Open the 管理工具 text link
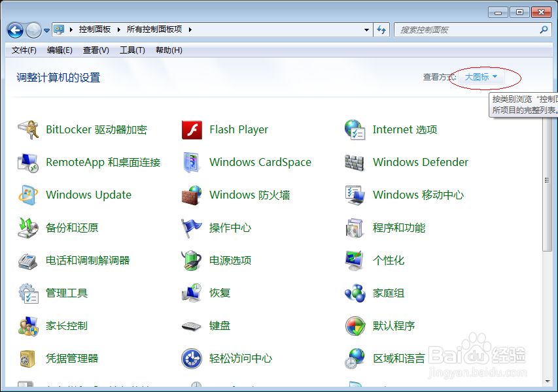 (x=67, y=293)
